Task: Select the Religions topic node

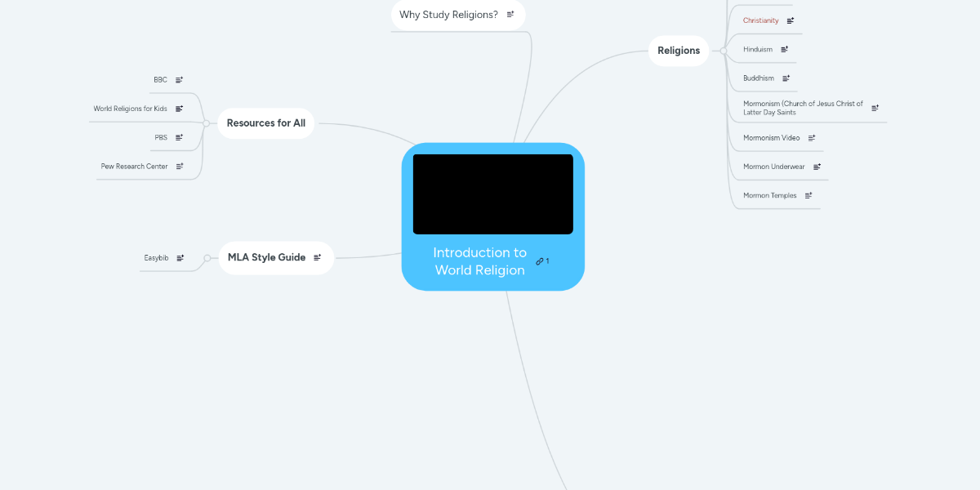Action: coord(679,51)
